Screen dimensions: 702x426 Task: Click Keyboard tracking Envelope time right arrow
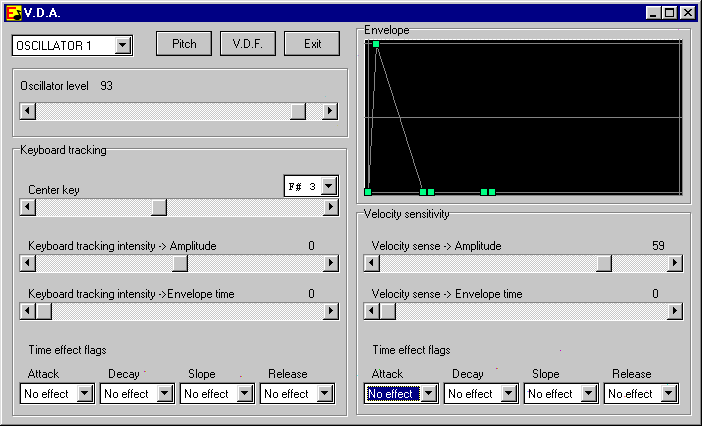[330, 311]
